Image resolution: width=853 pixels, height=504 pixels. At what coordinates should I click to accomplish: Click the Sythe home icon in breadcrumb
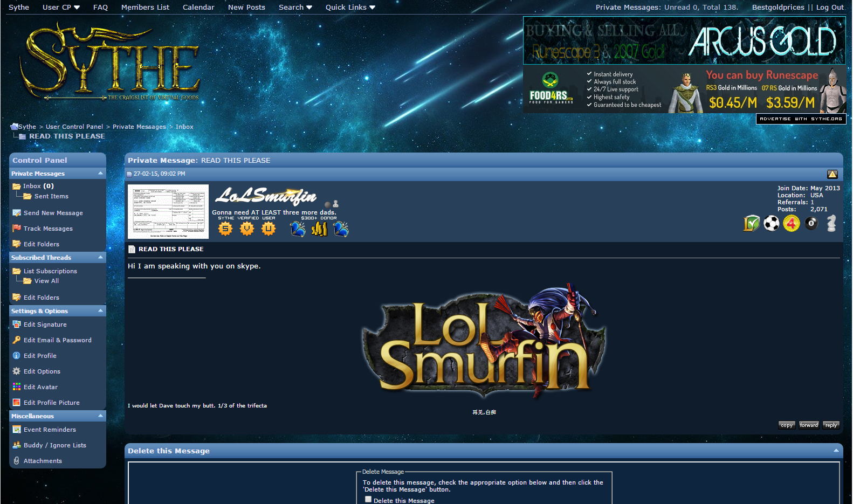(14, 127)
